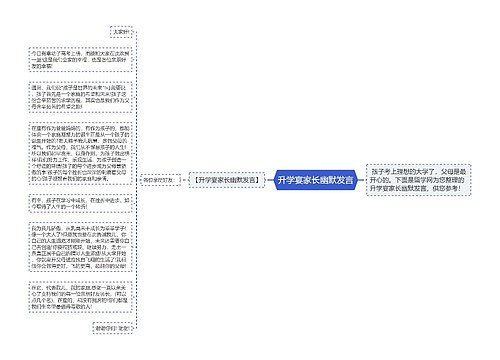The width and height of the screenshot is (500, 360).
Task: Select the bottom node 谢谢你们! 发言!
Action: (x=112, y=328)
